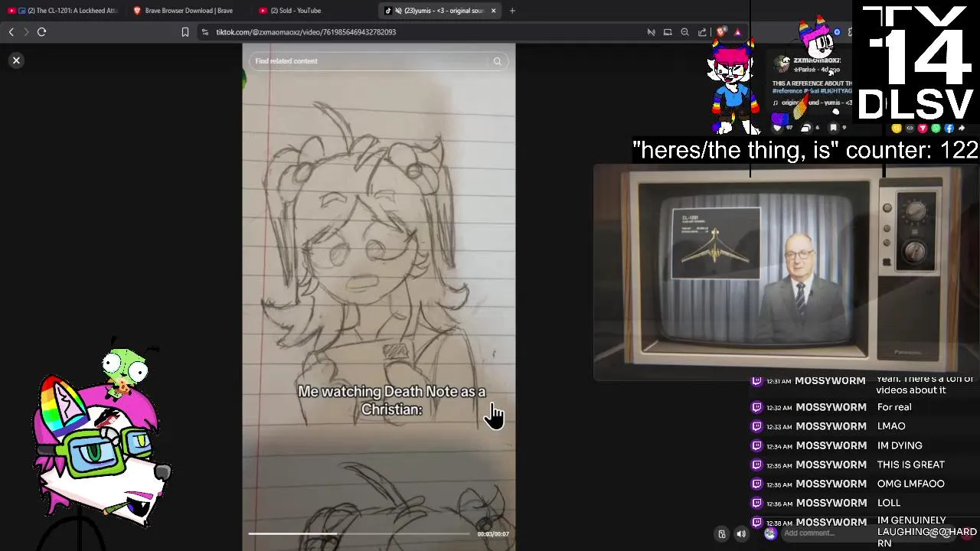980x551 pixels.
Task: Click the Find related content search field
Action: click(x=379, y=61)
